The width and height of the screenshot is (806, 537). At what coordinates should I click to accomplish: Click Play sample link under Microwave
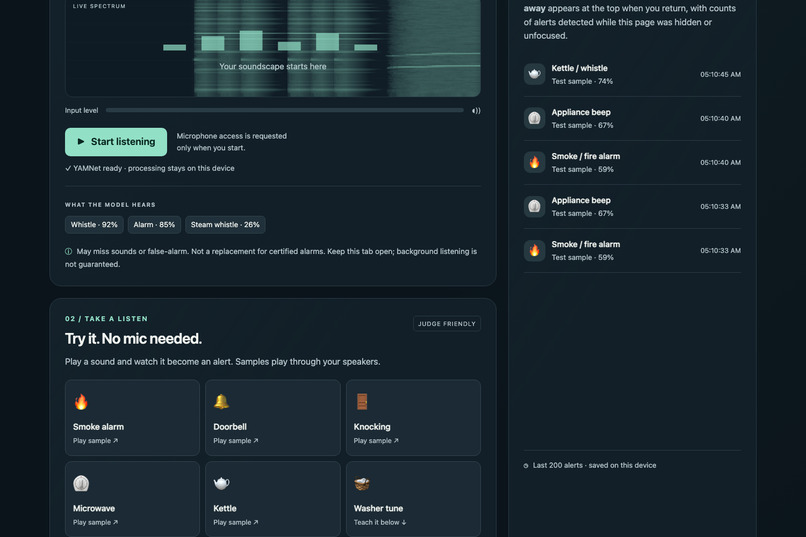[96, 523]
